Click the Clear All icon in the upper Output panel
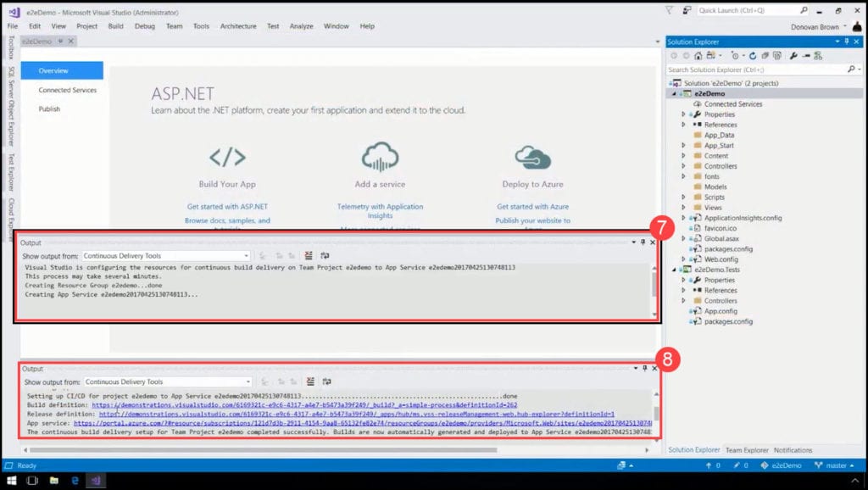 pyautogui.click(x=309, y=255)
